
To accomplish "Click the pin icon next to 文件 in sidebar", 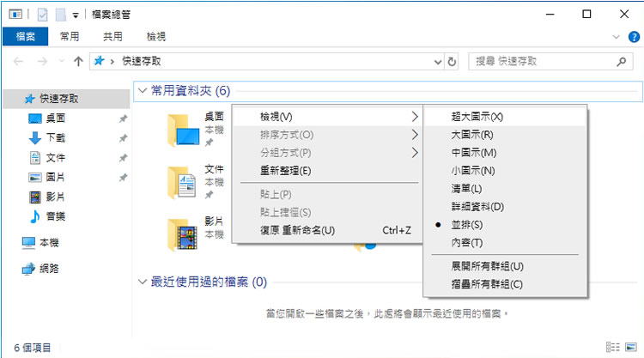I will click(x=123, y=158).
